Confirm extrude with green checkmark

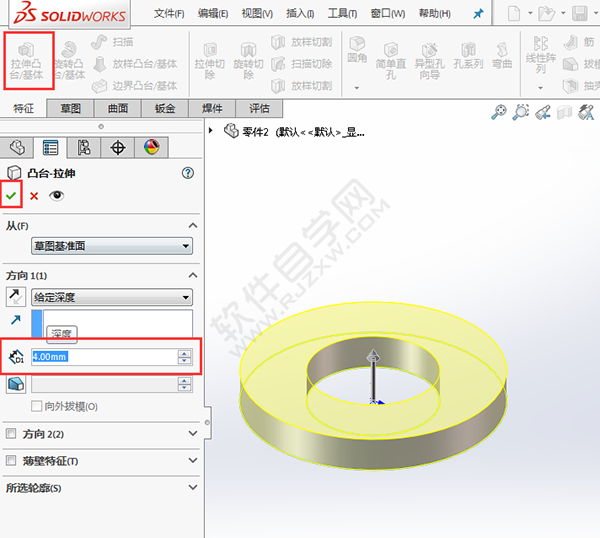click(x=11, y=196)
